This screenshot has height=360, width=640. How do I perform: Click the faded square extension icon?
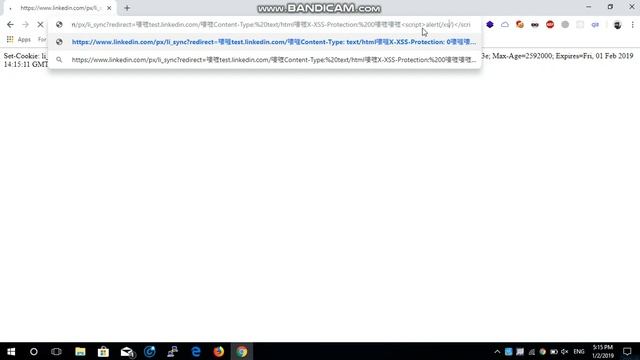(580, 24)
